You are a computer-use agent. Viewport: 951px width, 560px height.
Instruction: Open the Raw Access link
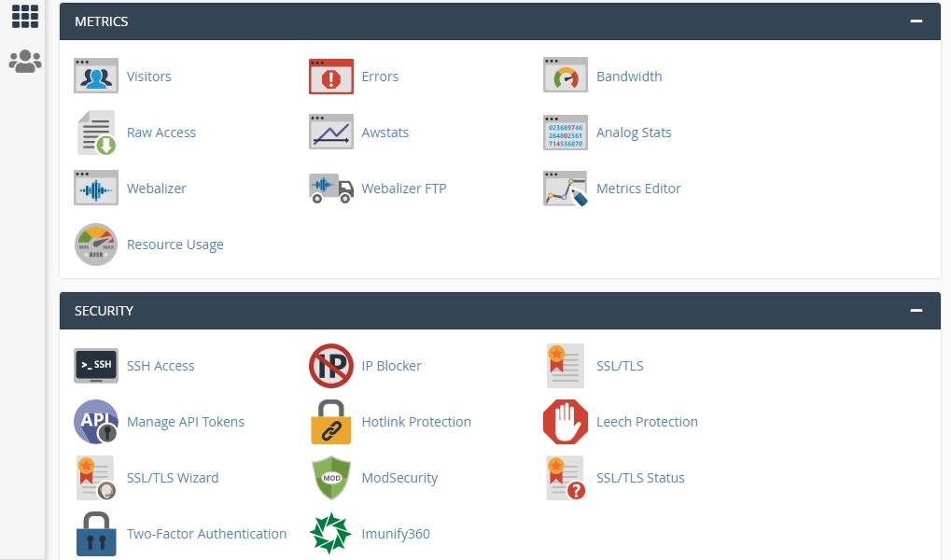(161, 133)
